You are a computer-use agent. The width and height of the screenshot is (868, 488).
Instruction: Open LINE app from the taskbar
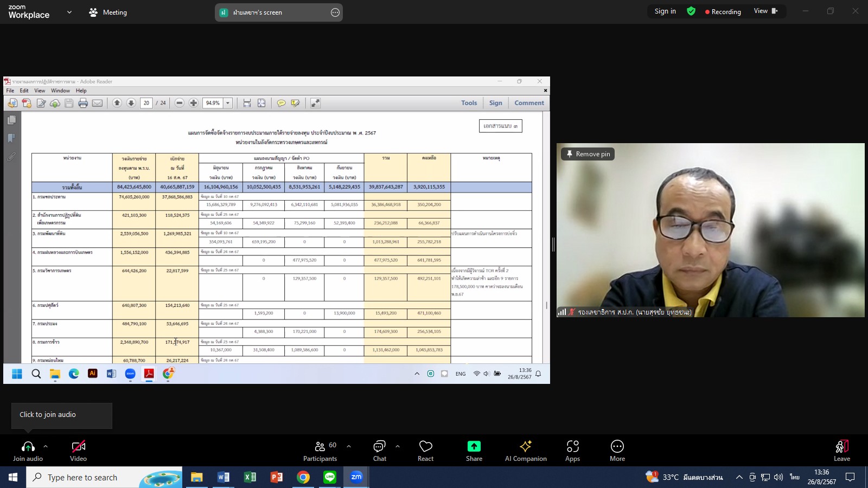(330, 477)
